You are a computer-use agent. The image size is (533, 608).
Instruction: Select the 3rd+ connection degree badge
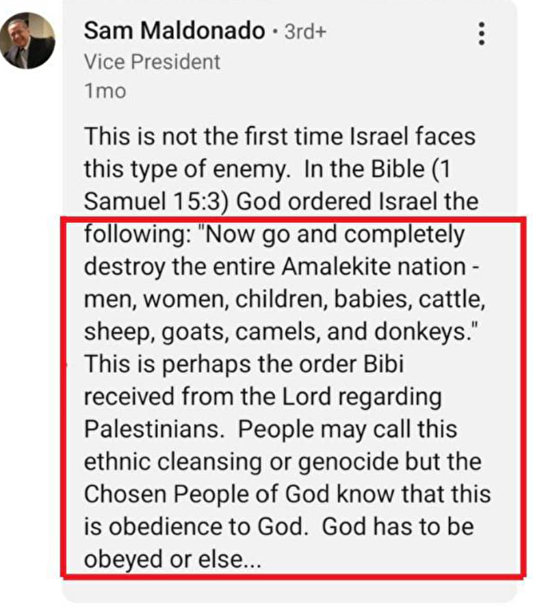pyautogui.click(x=305, y=31)
